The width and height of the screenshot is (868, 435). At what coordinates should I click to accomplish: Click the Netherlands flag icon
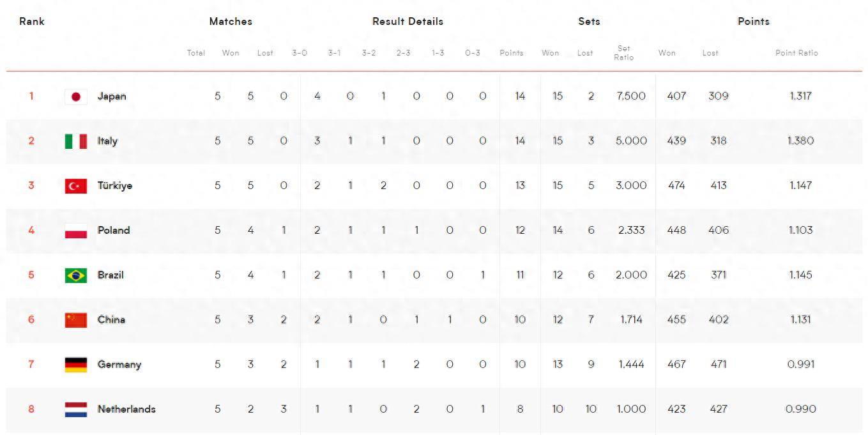76,409
